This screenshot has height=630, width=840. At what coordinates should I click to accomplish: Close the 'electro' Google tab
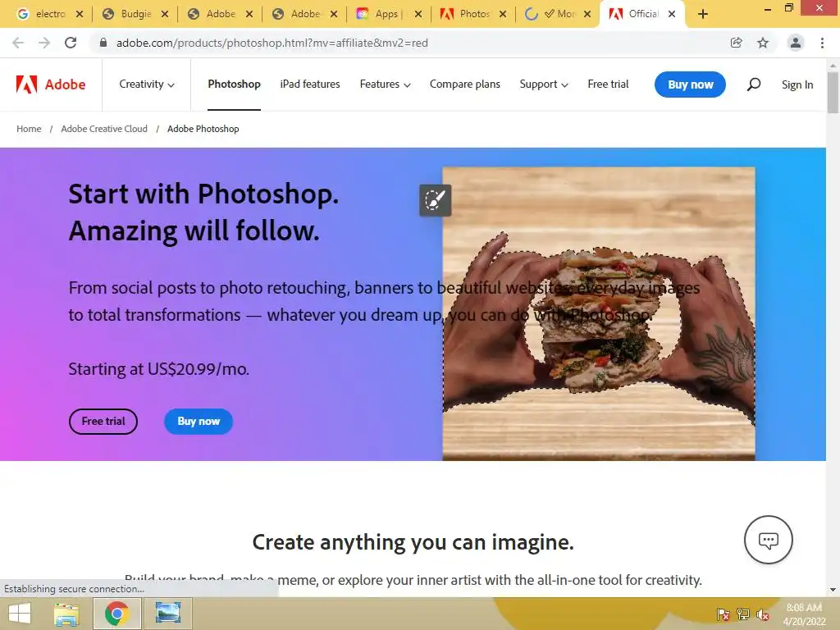pyautogui.click(x=80, y=15)
